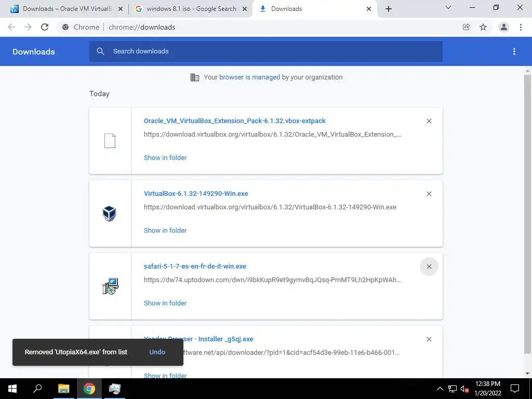Open safari-5-1-7-es-en-fr-de-it-win.exe link
This screenshot has width=532, height=399.
(x=195, y=267)
